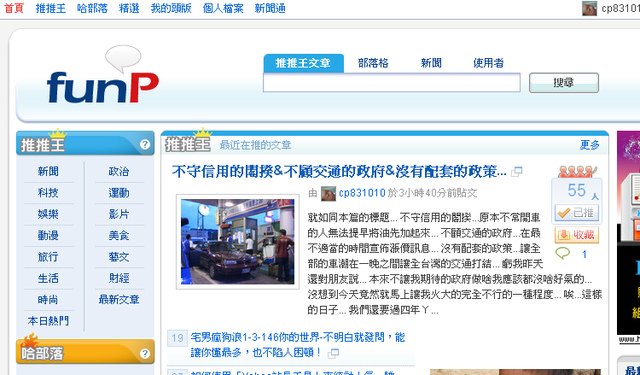The height and width of the screenshot is (375, 640).
Task: Click the author avatar next to cp831010 byline
Action: point(328,193)
